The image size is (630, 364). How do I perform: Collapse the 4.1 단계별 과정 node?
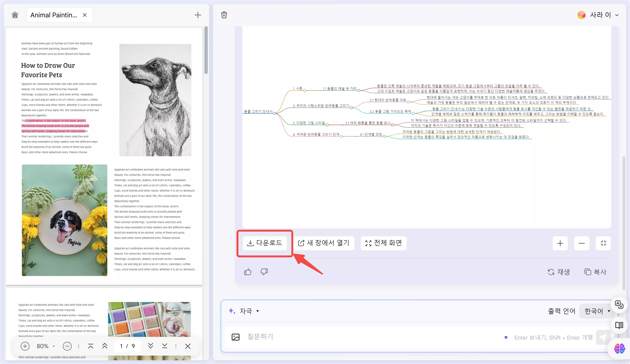tap(384, 136)
